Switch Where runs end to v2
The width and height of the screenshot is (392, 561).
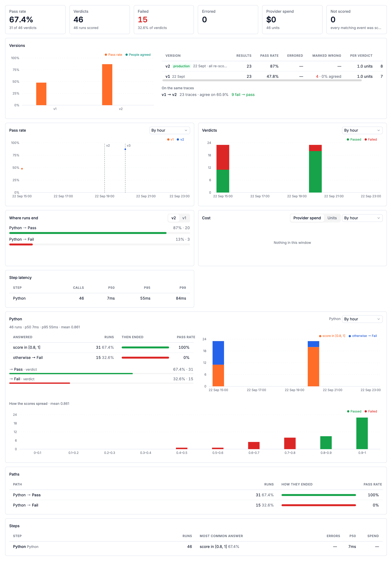pyautogui.click(x=174, y=218)
